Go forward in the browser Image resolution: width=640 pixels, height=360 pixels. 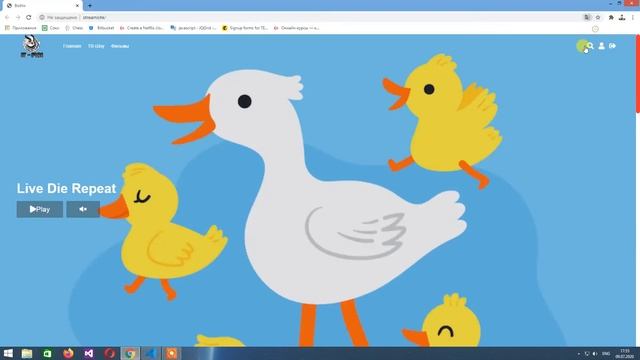[x=18, y=17]
